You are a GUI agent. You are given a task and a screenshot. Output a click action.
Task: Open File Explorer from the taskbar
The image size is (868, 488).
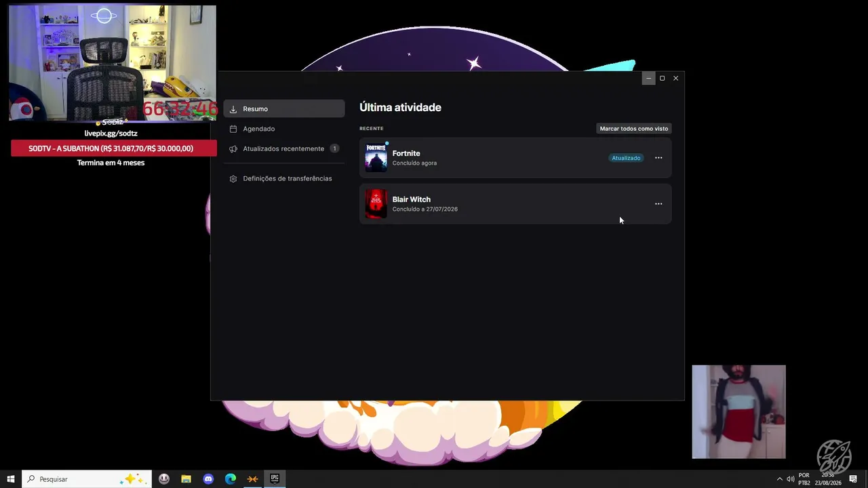(x=186, y=479)
